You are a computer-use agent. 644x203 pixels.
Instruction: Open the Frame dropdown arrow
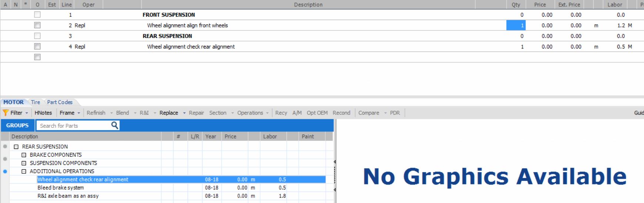point(79,113)
